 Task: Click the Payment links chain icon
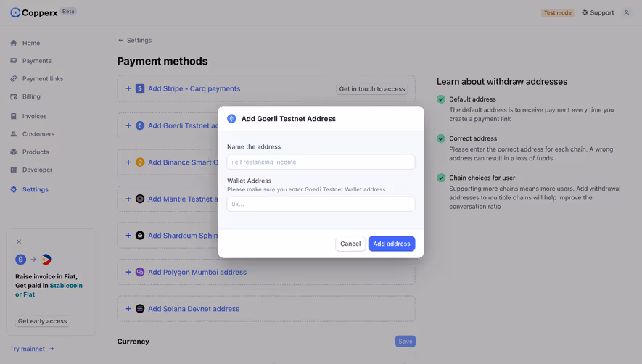(14, 78)
